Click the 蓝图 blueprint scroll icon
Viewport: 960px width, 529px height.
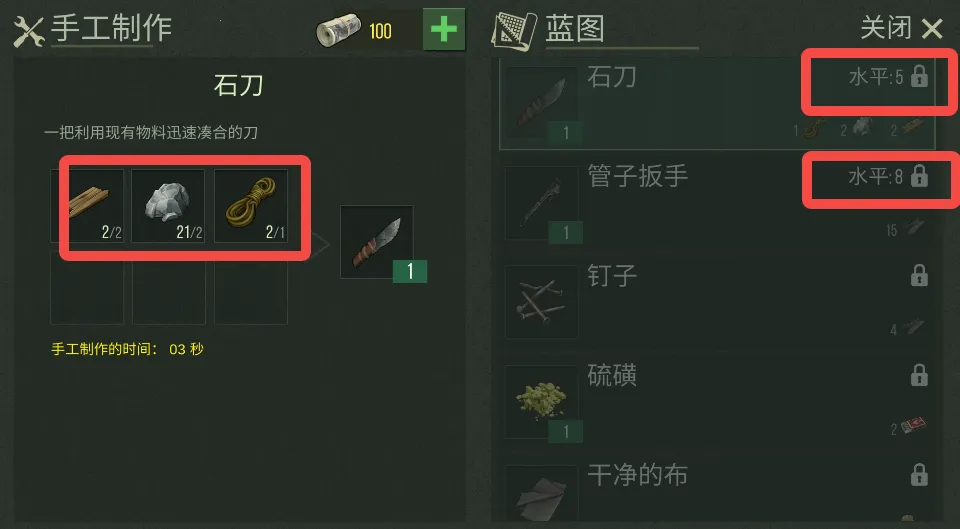coord(514,31)
